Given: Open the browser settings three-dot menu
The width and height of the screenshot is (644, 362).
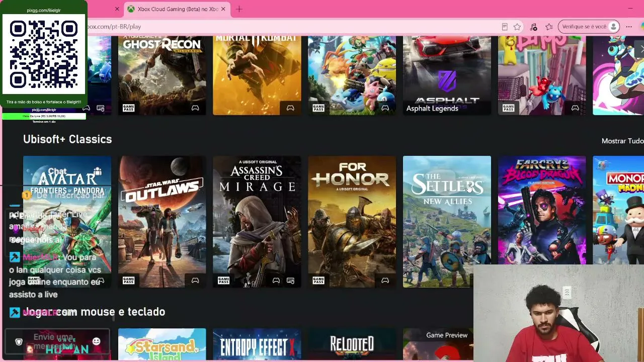Looking at the screenshot, I should [629, 27].
